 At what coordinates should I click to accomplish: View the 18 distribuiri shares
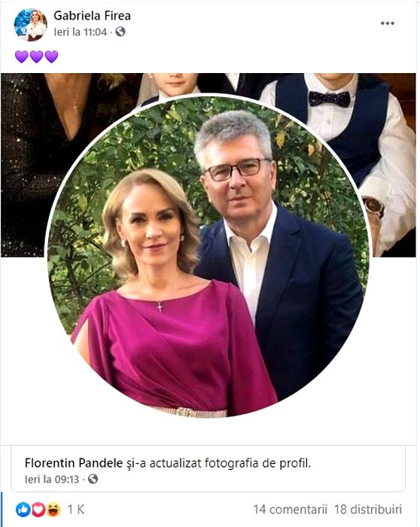[368, 509]
